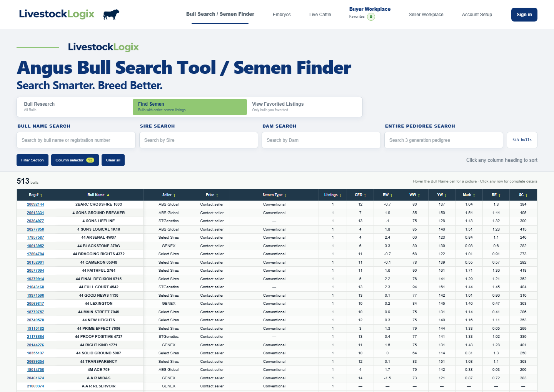The width and height of the screenshot is (554, 392).
Task: Sort by Bull Name column arrow
Action: pyautogui.click(x=108, y=195)
